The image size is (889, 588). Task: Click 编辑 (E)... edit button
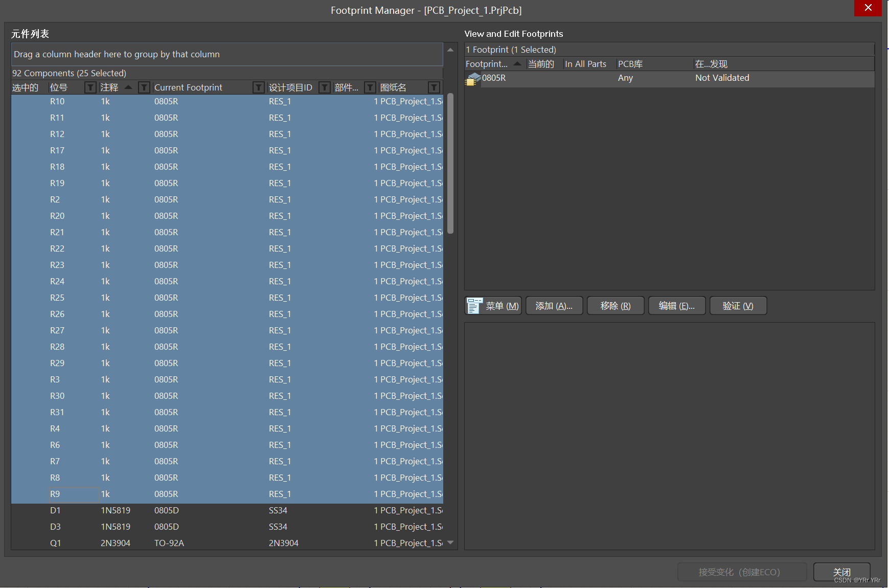click(x=677, y=306)
